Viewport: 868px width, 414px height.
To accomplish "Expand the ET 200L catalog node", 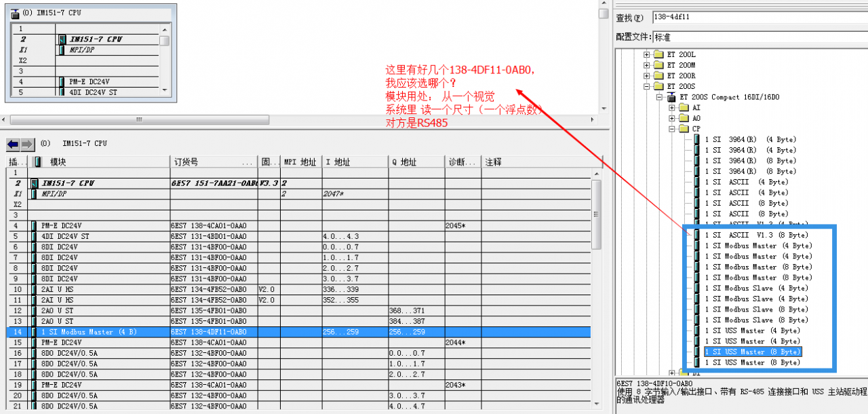I will 647,55.
